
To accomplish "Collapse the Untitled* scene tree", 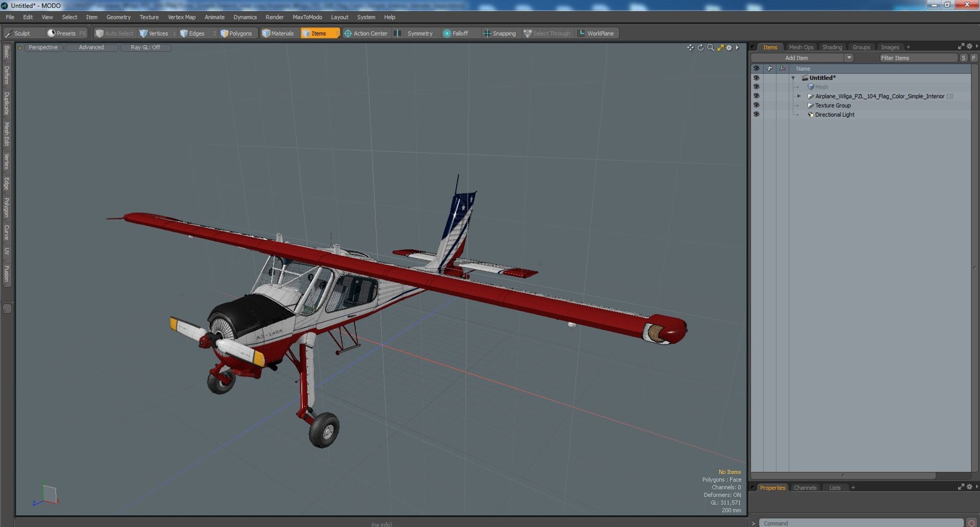I will 793,78.
